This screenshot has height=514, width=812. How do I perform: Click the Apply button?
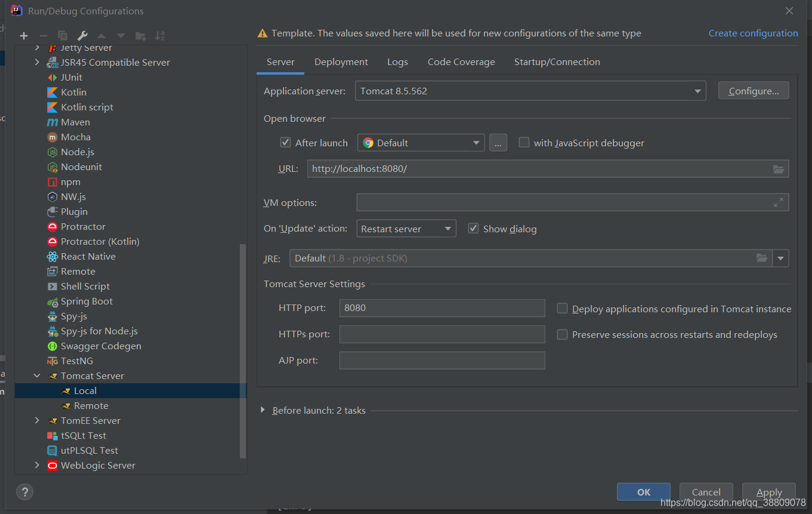point(769,492)
